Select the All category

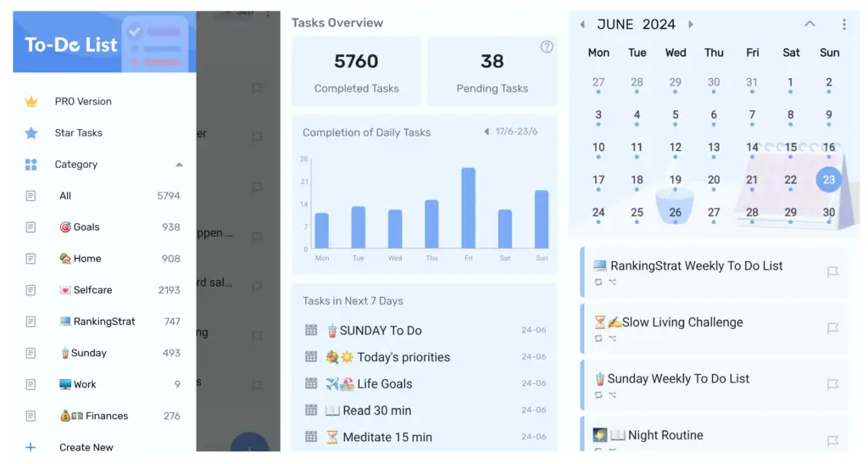pyautogui.click(x=104, y=196)
